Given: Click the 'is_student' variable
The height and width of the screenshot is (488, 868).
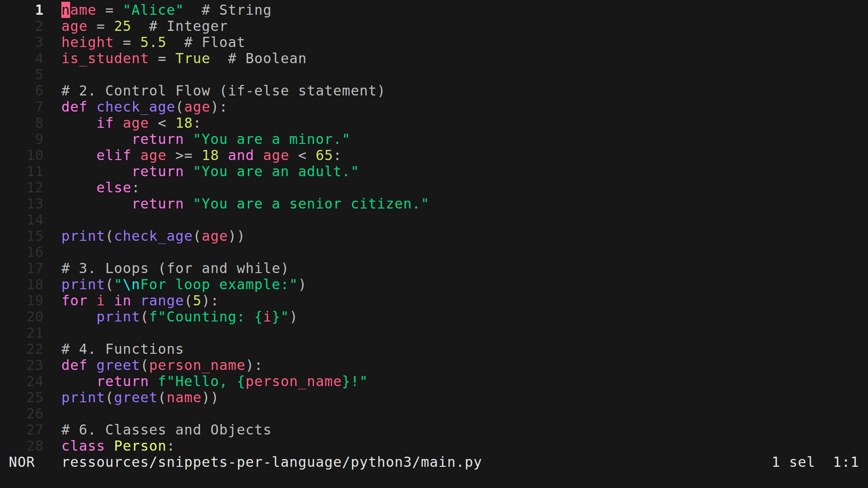Looking at the screenshot, I should (x=105, y=59).
